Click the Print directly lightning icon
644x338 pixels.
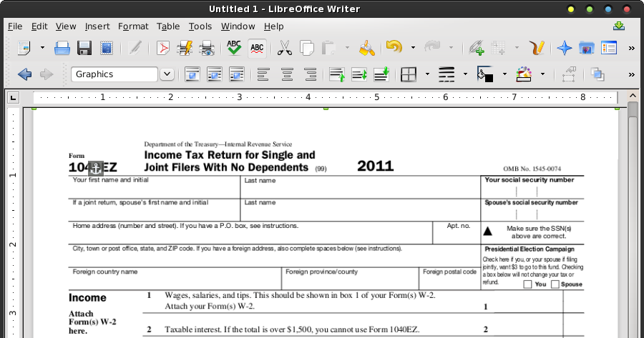coord(185,48)
